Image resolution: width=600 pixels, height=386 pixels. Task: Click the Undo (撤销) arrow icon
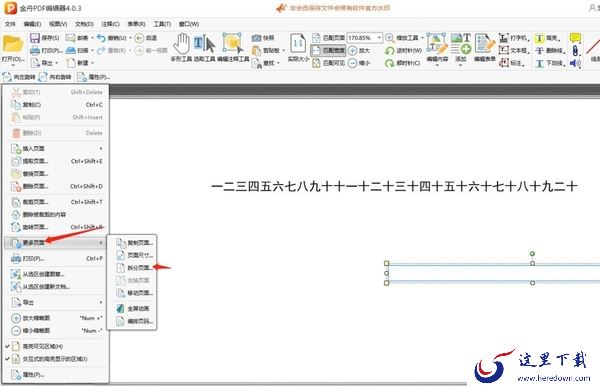[101, 38]
